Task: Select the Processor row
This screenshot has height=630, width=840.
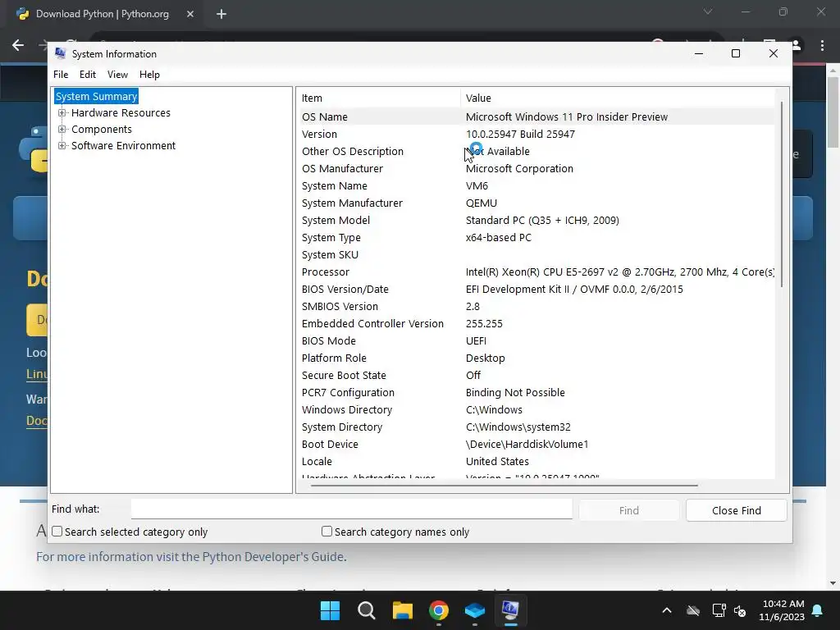Action: [x=536, y=272]
